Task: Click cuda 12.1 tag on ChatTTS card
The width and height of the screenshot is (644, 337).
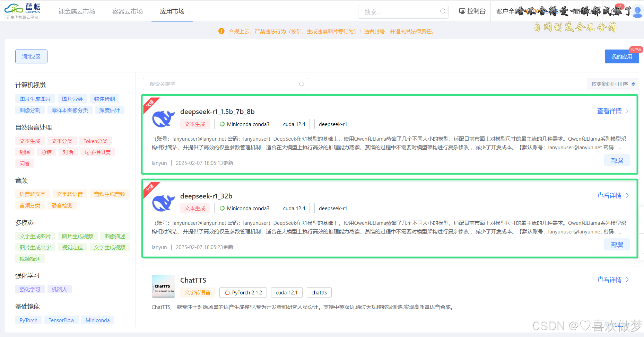Action: [287, 293]
